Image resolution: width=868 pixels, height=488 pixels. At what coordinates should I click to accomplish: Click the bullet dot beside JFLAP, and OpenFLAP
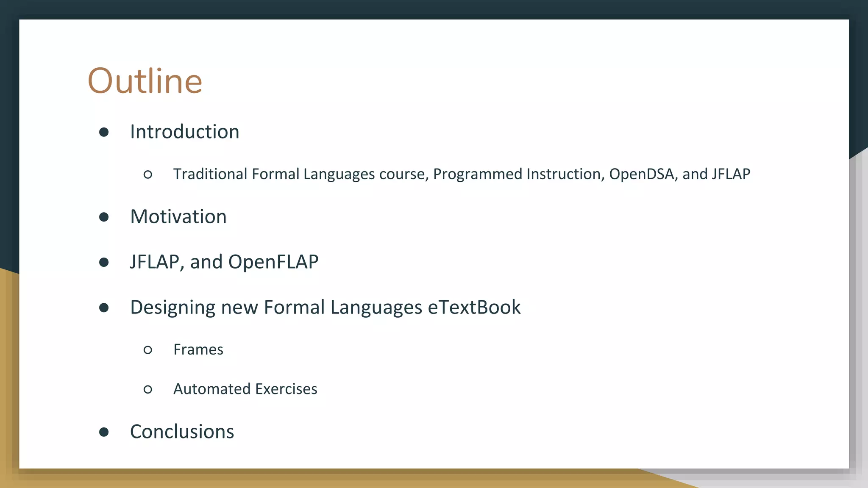point(104,263)
